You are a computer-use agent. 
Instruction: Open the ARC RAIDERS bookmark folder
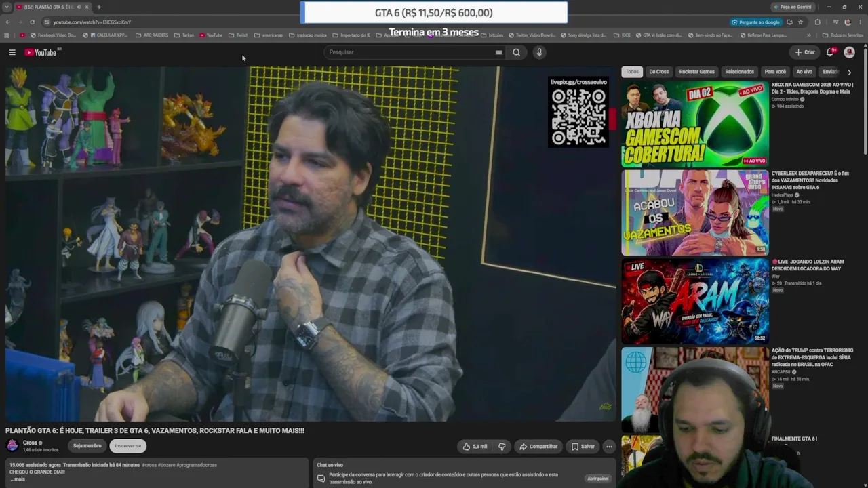(152, 35)
